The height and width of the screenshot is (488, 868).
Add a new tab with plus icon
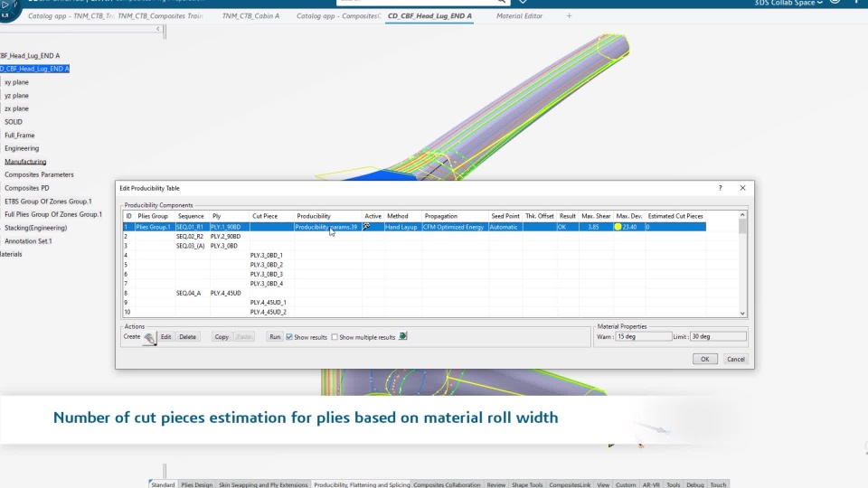coord(569,16)
